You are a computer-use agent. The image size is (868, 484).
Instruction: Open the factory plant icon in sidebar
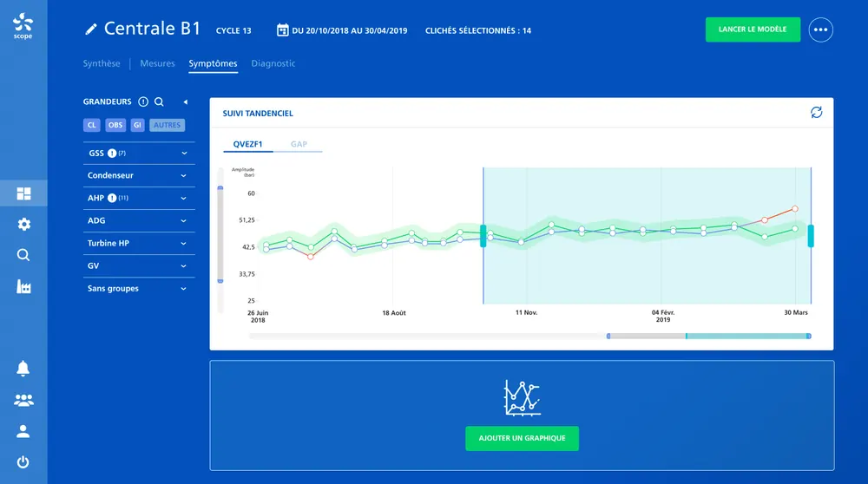(x=23, y=286)
